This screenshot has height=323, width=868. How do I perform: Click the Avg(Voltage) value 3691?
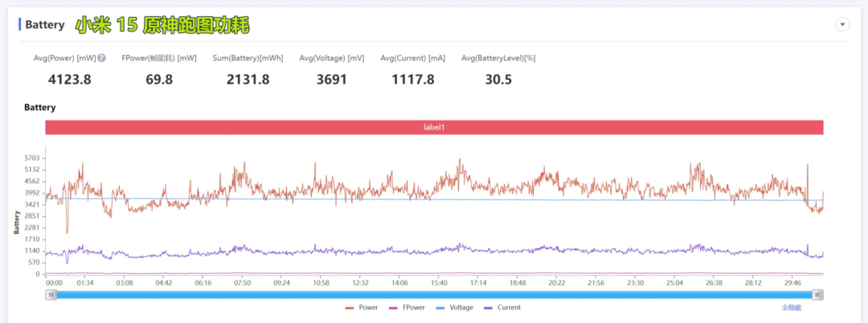pyautogui.click(x=332, y=80)
